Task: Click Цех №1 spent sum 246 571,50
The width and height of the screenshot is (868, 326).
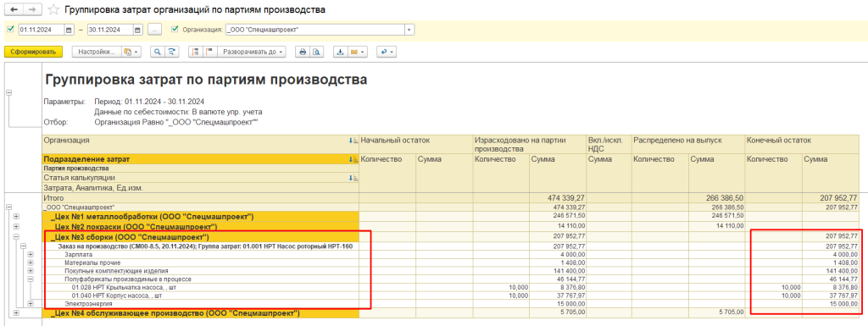Action: (558, 216)
